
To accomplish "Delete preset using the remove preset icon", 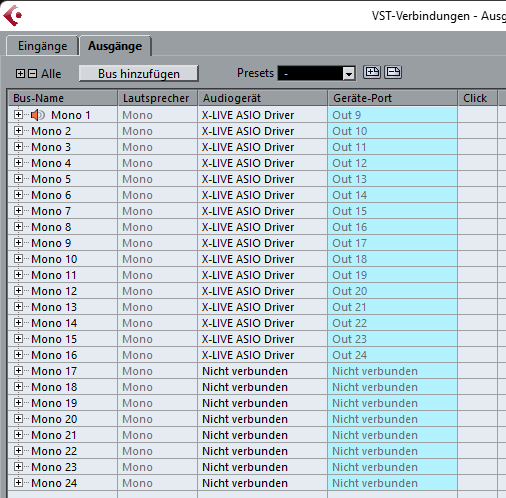I will [x=393, y=72].
